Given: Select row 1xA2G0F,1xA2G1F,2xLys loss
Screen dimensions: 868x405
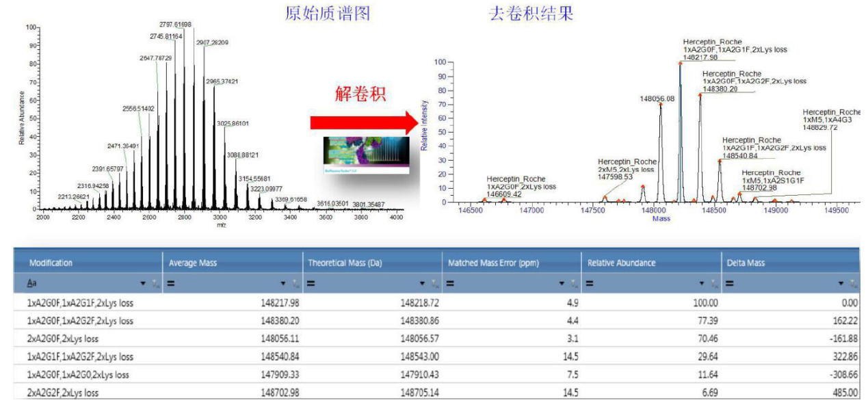Looking at the screenshot, I should click(437, 303).
